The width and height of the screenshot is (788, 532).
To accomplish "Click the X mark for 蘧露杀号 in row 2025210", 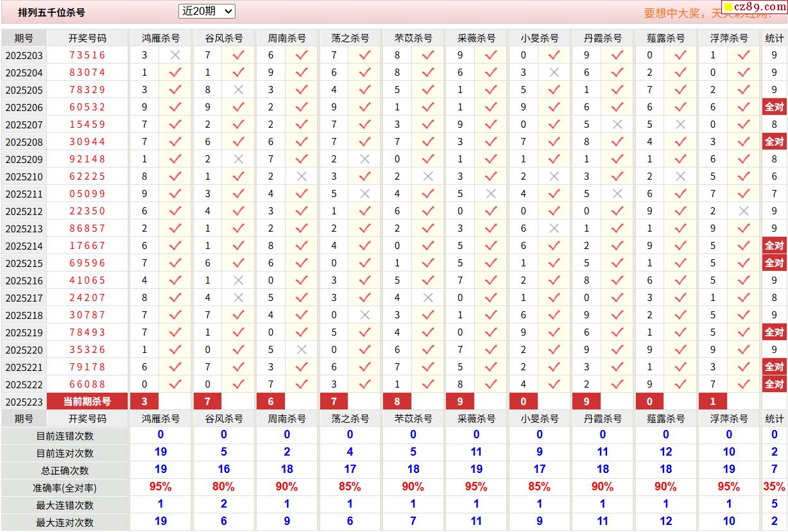I will (x=681, y=176).
